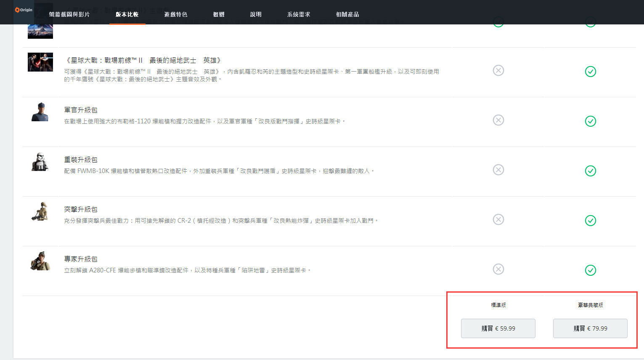
Task: Click the grey X icon in 軍官升級包 row
Action: pyautogui.click(x=498, y=120)
